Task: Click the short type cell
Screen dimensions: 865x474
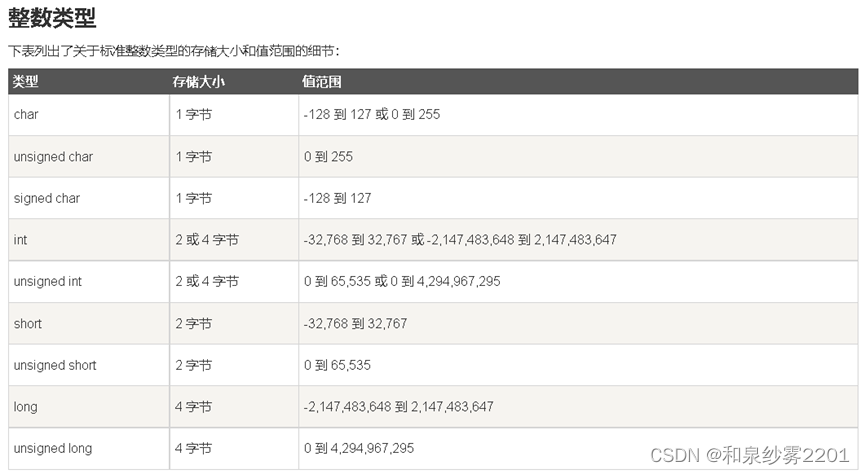Action: (x=28, y=324)
